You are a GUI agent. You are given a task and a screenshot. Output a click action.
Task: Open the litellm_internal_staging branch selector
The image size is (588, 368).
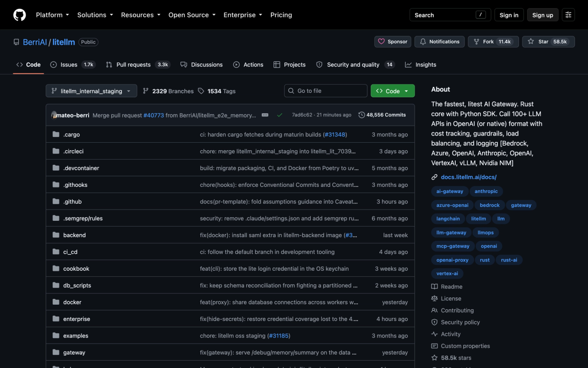click(91, 91)
